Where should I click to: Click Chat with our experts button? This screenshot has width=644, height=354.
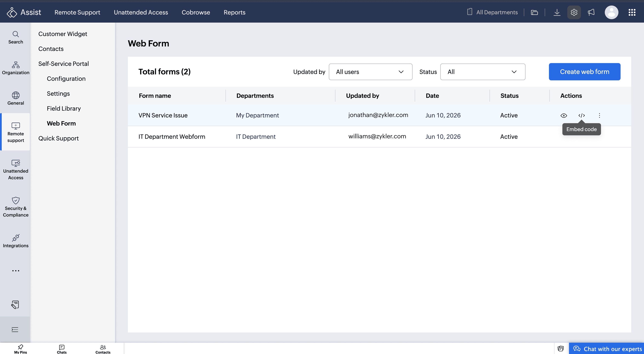coord(606,349)
